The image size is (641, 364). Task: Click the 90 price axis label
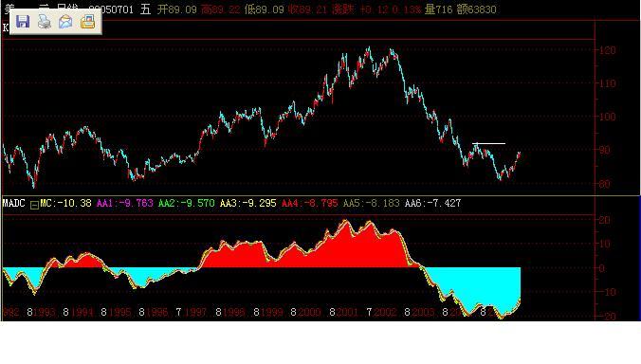click(605, 150)
